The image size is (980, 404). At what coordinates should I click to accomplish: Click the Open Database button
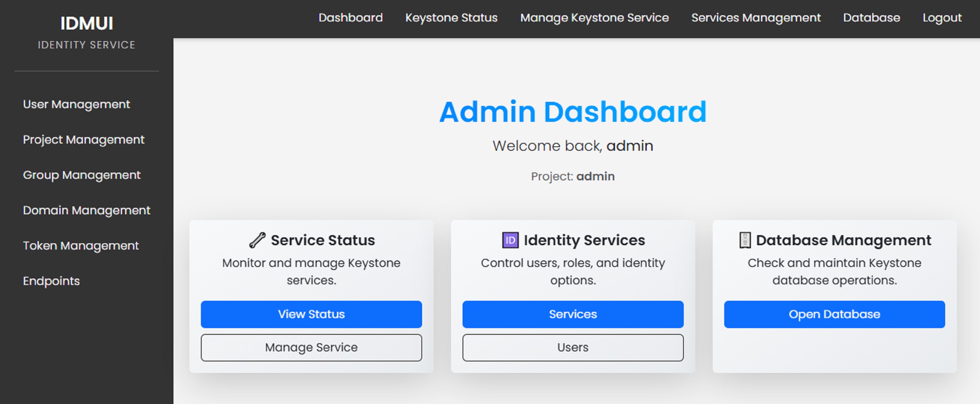point(834,314)
